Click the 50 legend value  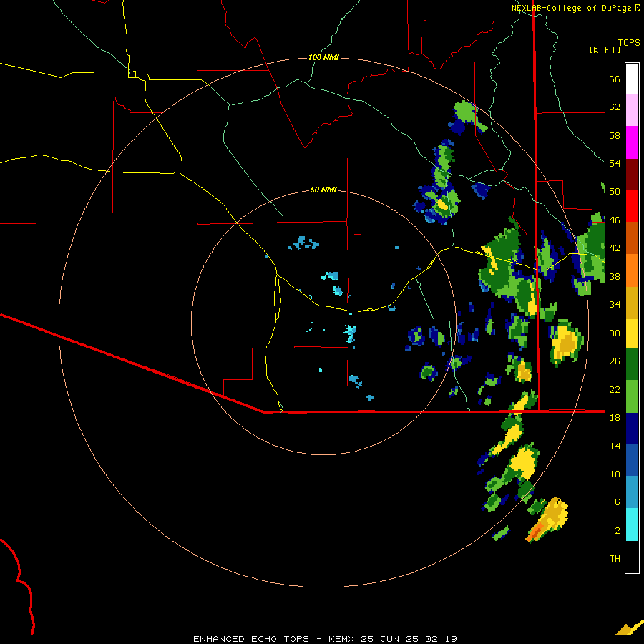(x=615, y=192)
